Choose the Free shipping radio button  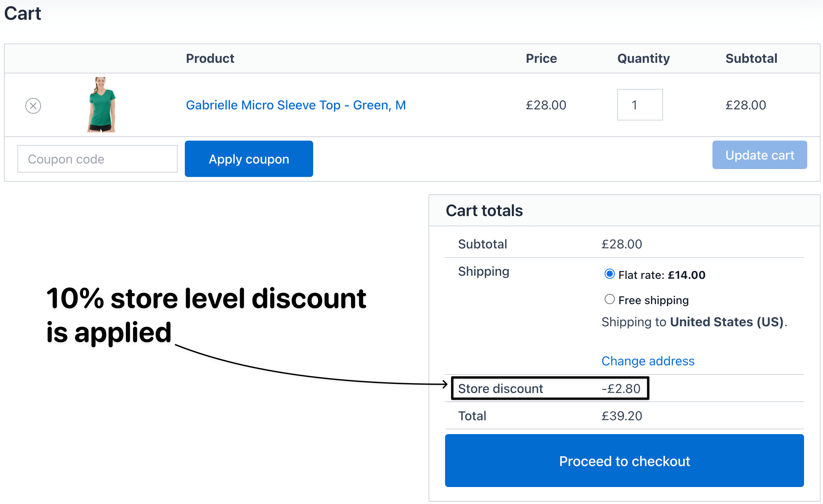[x=610, y=299]
